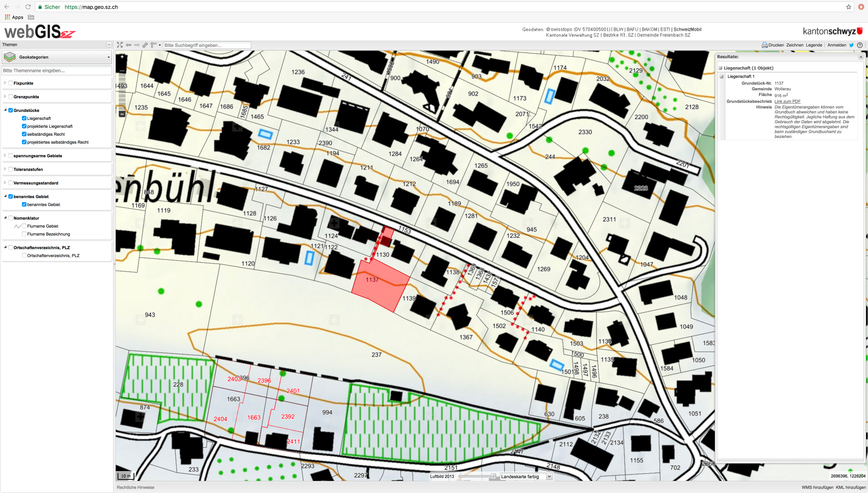Zoom in with the plus button
Image resolution: width=868 pixels, height=493 pixels.
pyautogui.click(x=122, y=57)
